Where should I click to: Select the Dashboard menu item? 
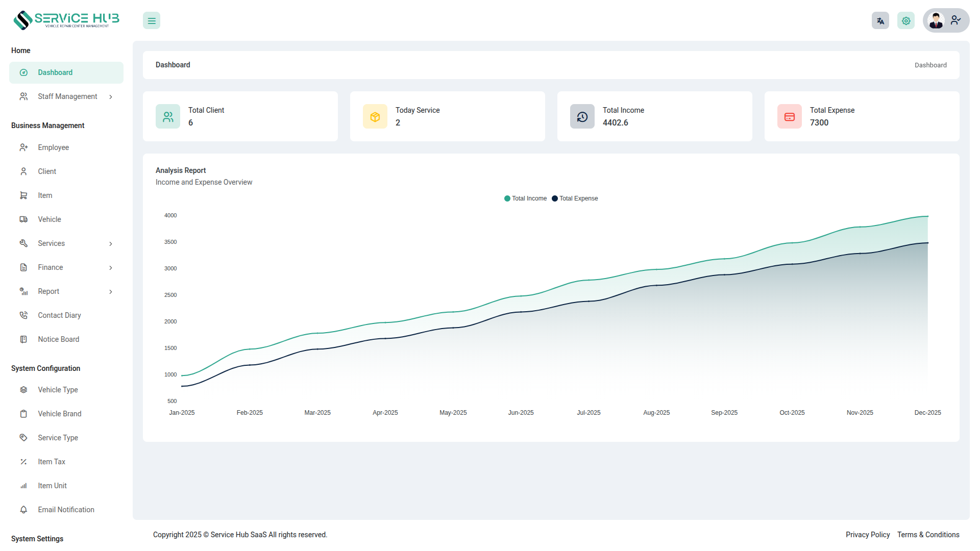[x=55, y=72]
